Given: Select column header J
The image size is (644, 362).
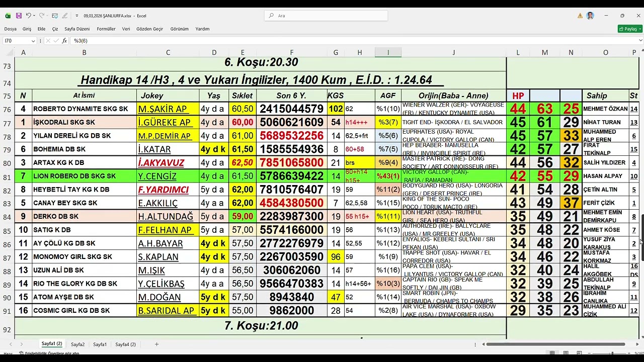Looking at the screenshot, I should tap(453, 52).
